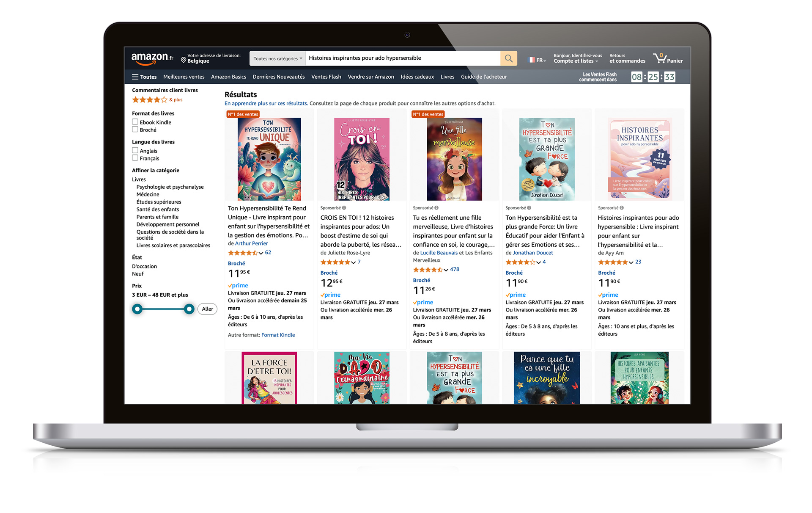Click the Histoires Inspirantes book cover thumbnail

[x=639, y=159]
